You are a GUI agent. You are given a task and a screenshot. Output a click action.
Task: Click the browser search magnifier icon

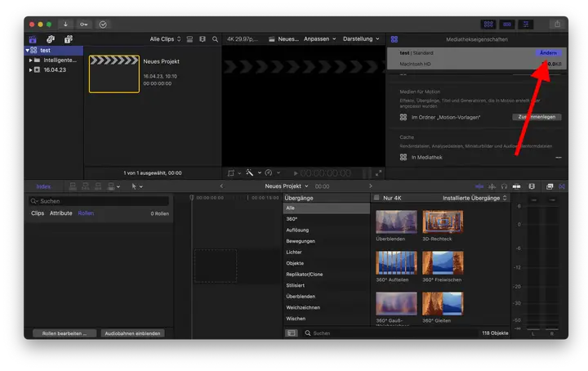[216, 39]
